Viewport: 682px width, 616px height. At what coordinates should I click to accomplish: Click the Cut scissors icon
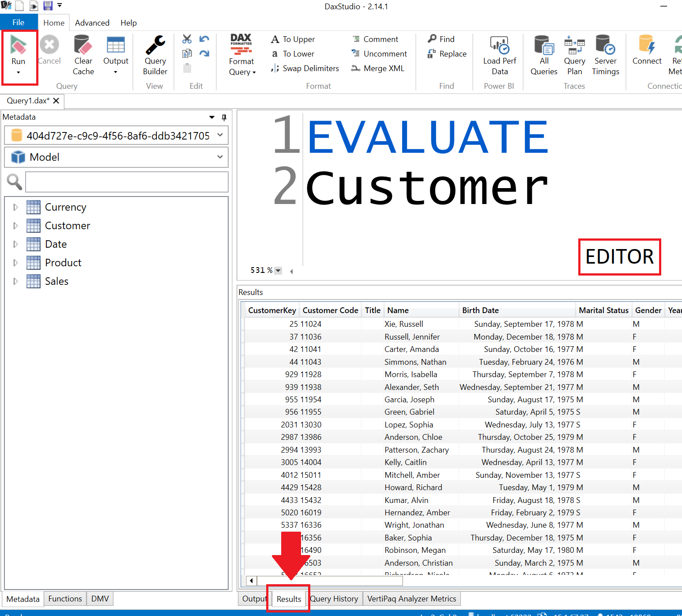187,39
